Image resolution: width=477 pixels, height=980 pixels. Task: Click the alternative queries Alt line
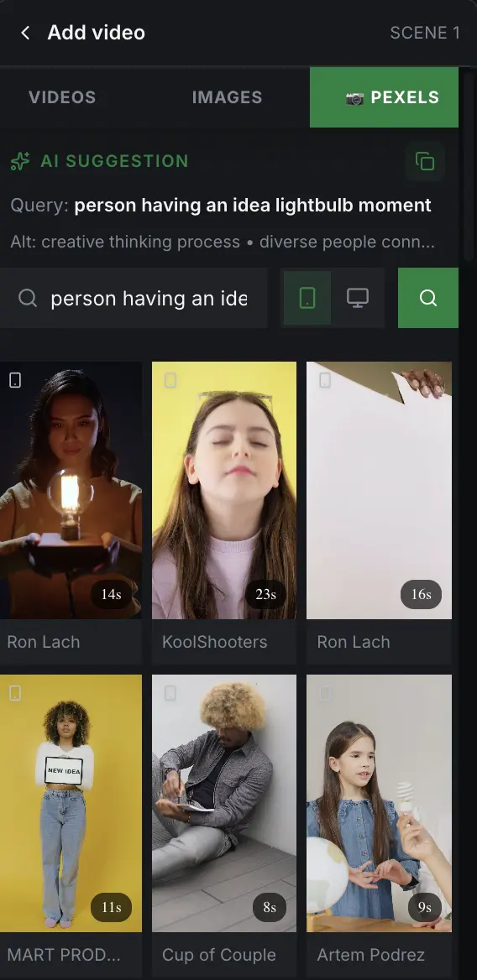[x=223, y=242]
